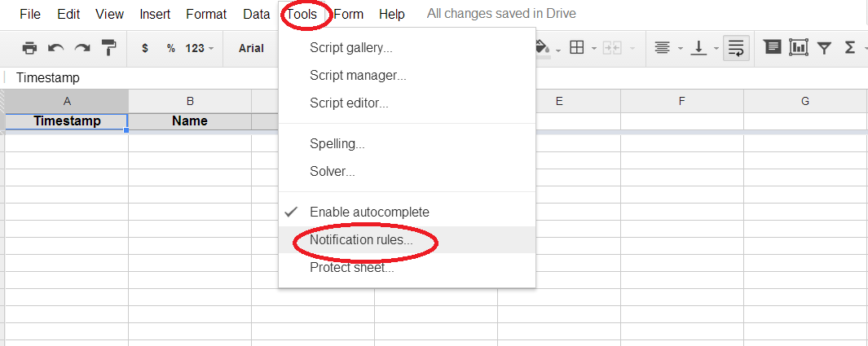Click the Redo arrow

pyautogui.click(x=82, y=48)
